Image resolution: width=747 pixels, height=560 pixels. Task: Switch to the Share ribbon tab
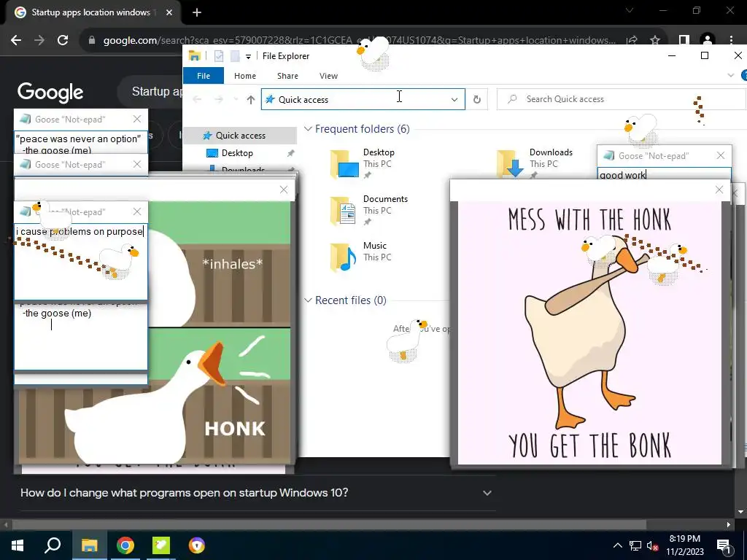coord(287,76)
